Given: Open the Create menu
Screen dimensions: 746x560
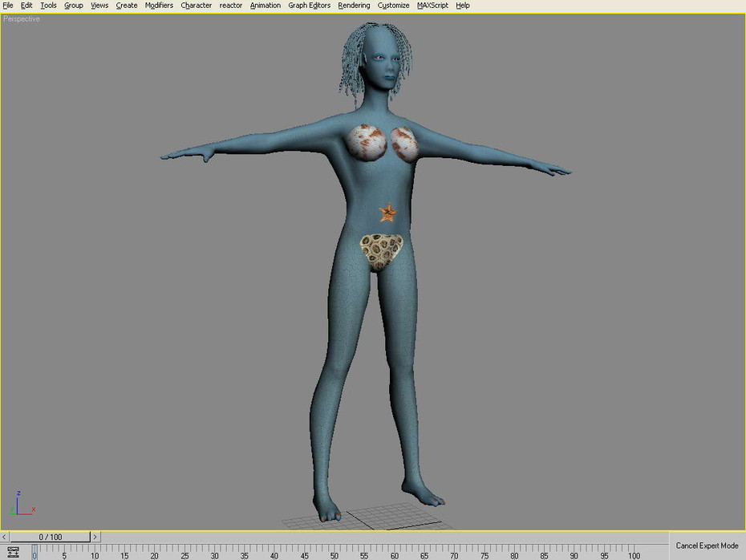Looking at the screenshot, I should 127,6.
